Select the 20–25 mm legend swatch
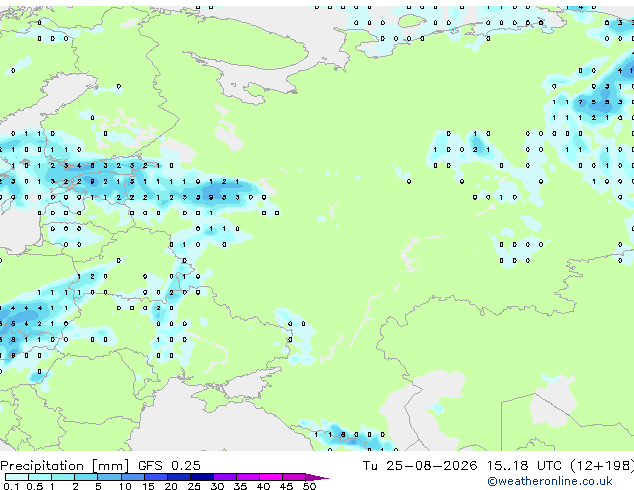 178,477
